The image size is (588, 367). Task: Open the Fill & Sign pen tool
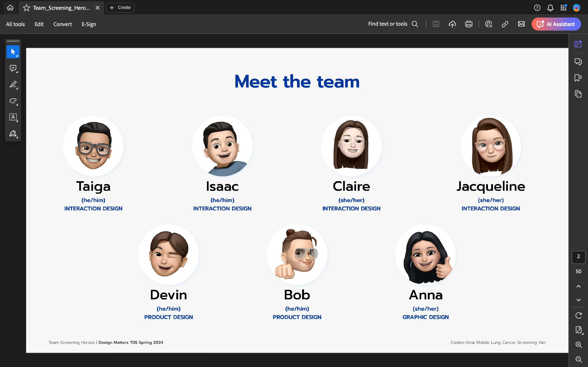coord(13,134)
